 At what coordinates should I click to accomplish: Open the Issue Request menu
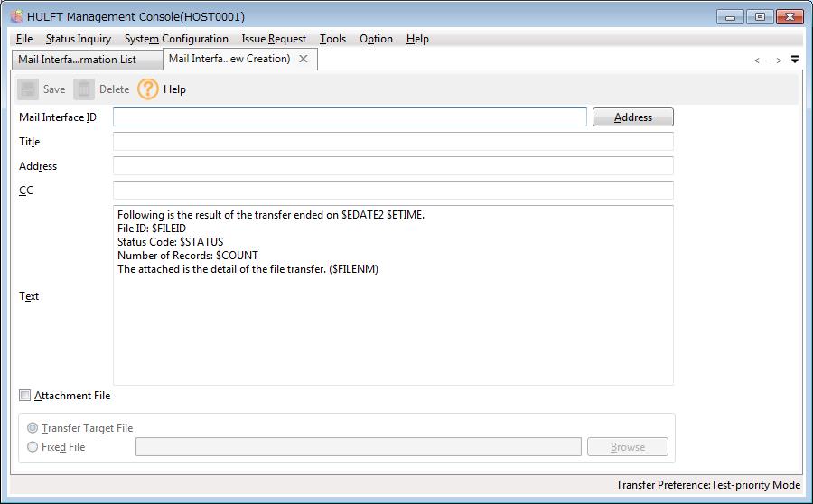(274, 39)
